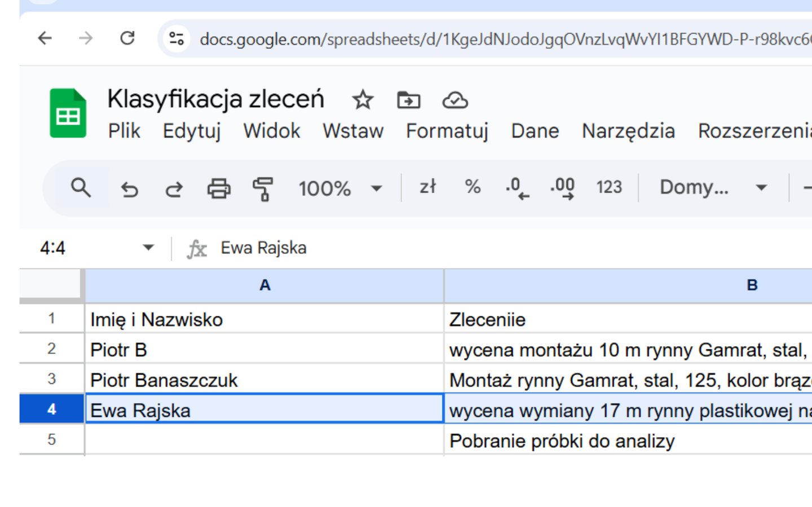812x507 pixels.
Task: Open the site information icon in the address bar
Action: [176, 38]
